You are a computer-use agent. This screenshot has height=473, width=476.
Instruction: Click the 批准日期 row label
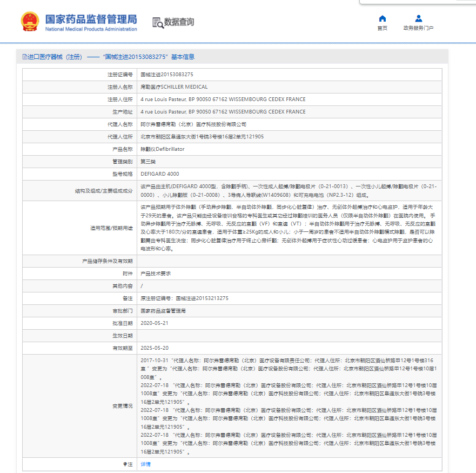[122, 323]
